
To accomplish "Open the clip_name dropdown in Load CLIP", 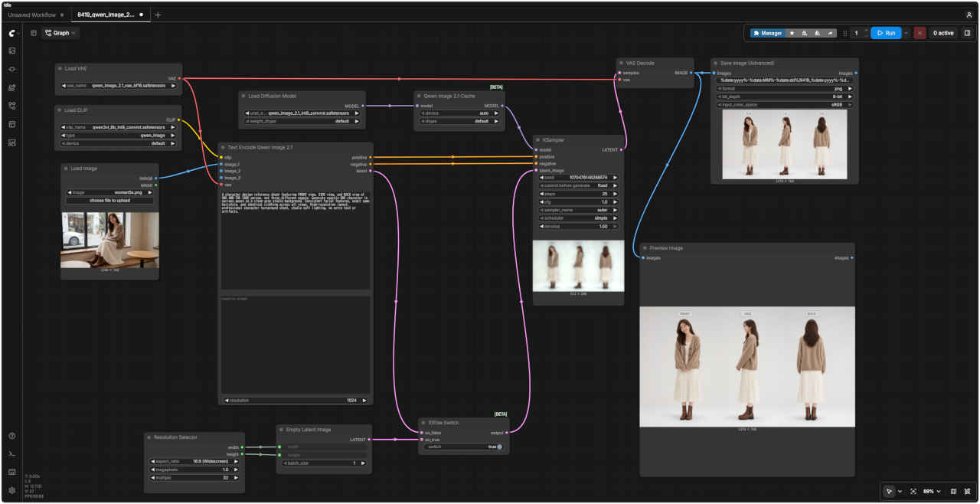I will [119, 127].
